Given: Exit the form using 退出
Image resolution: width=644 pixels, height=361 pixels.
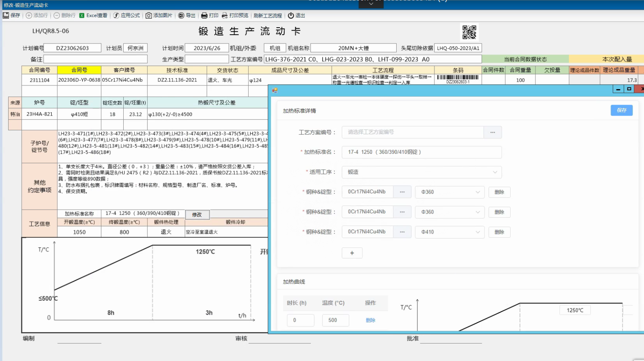Looking at the screenshot, I should (x=296, y=15).
